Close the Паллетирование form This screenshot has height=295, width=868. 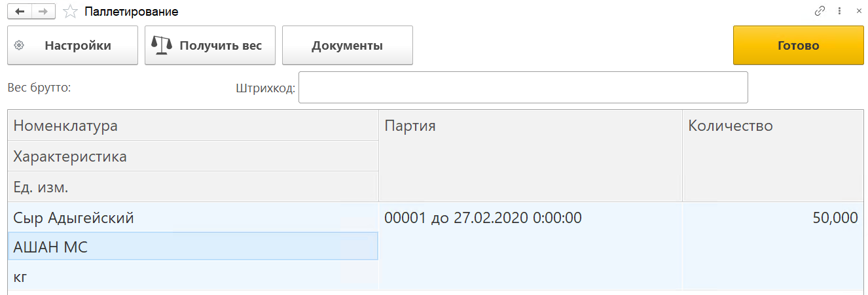click(859, 11)
